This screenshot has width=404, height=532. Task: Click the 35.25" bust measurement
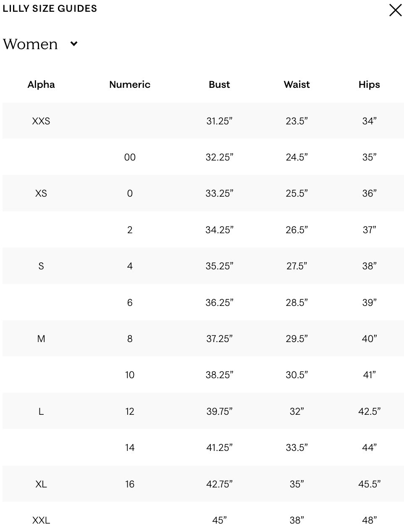tap(219, 266)
